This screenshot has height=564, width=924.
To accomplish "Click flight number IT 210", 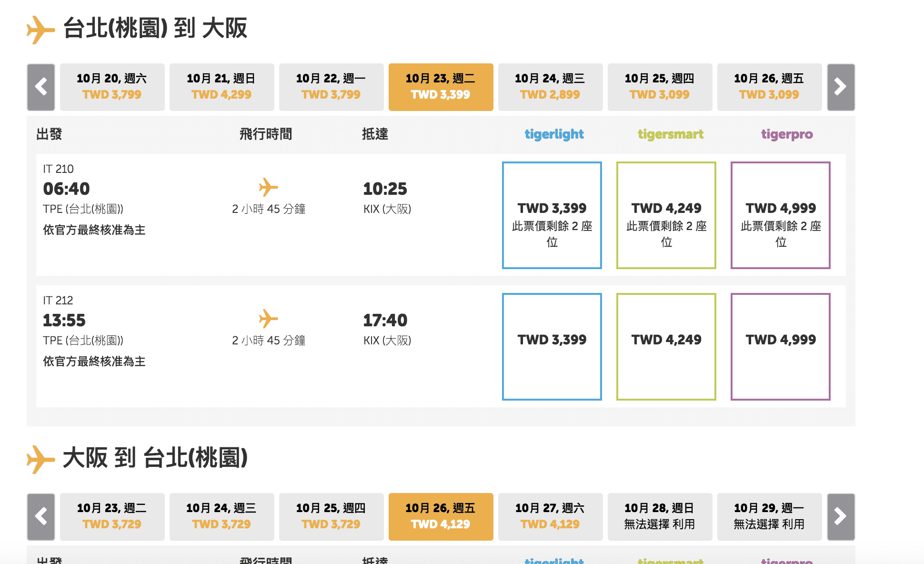I will click(58, 169).
